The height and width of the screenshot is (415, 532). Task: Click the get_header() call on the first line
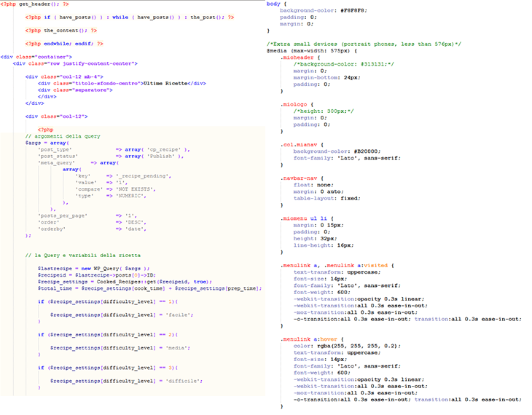click(35, 4)
